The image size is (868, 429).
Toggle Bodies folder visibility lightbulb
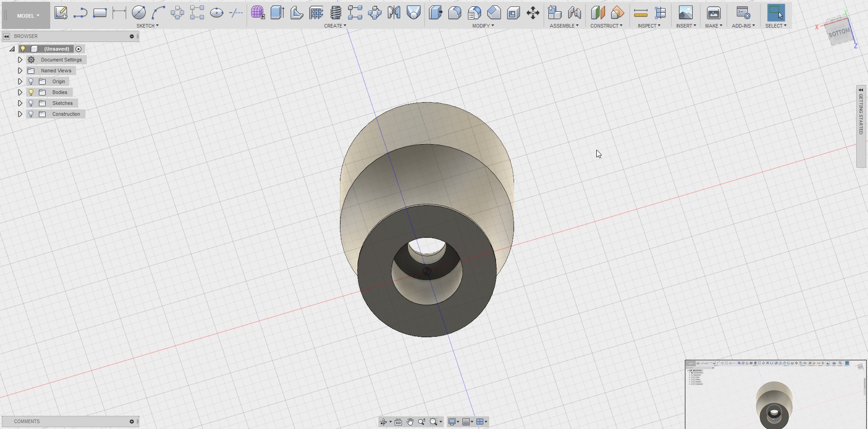point(31,92)
